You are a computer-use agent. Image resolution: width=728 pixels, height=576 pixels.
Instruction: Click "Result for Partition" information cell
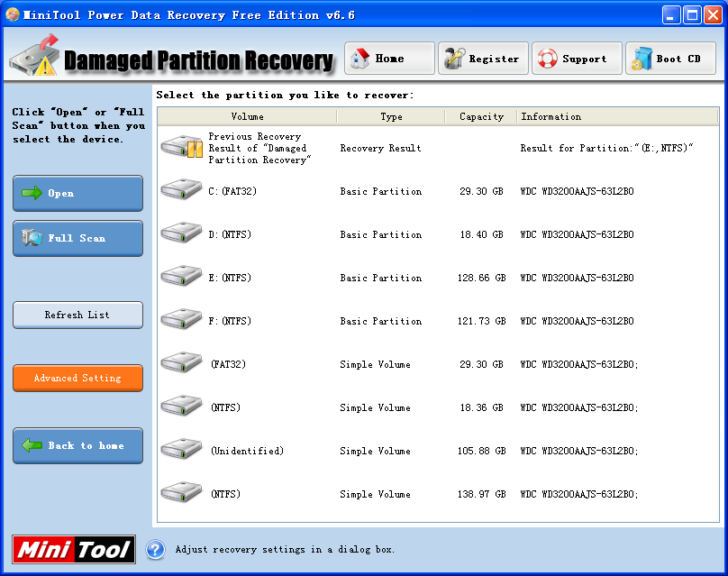[x=606, y=148]
